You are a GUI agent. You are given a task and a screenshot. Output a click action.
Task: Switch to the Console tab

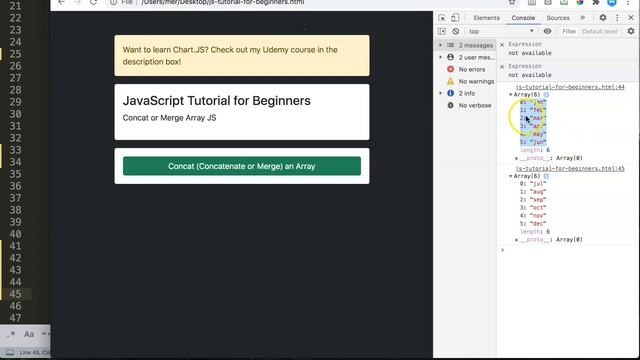click(x=523, y=18)
